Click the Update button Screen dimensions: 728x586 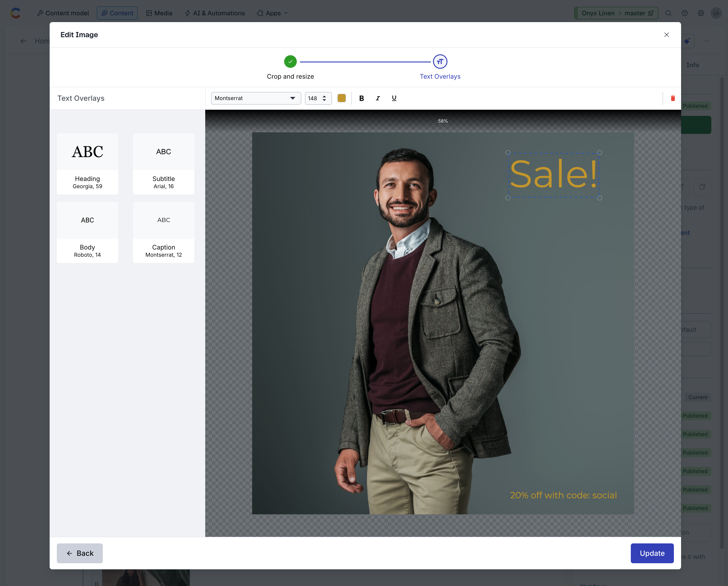point(652,553)
